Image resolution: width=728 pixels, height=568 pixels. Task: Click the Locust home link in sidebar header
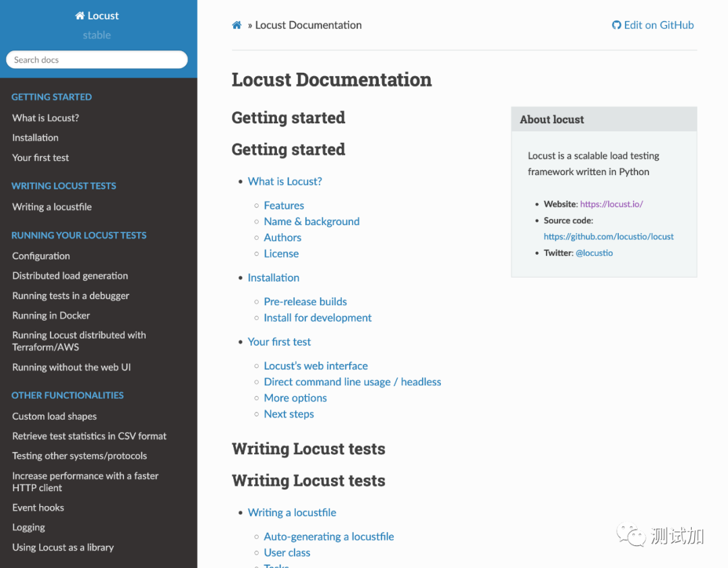97,15
